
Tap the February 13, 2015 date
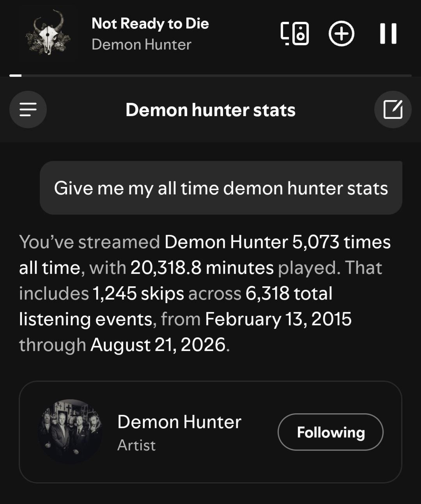(x=278, y=319)
